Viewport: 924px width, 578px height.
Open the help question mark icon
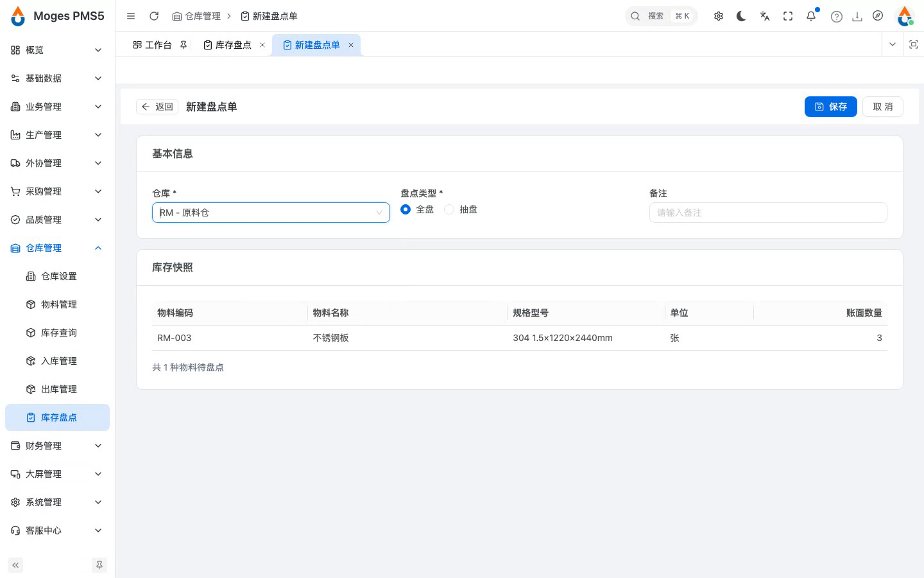(x=836, y=17)
